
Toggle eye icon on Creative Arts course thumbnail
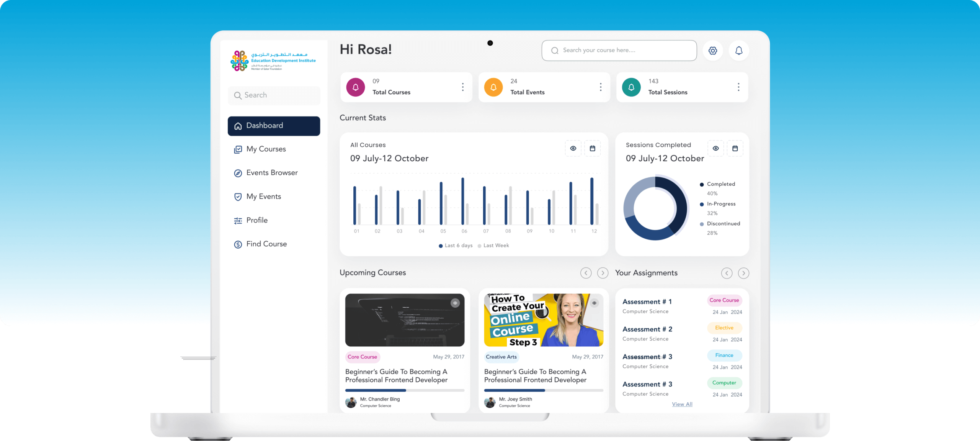click(594, 303)
